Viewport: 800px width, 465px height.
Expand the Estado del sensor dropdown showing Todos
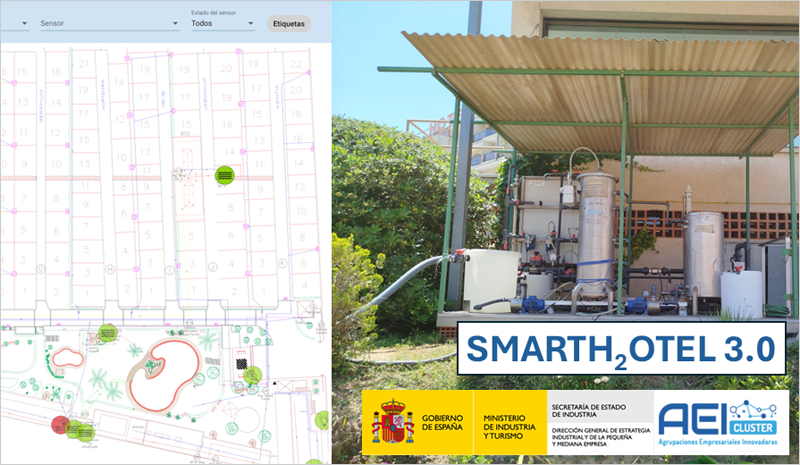pyautogui.click(x=222, y=23)
